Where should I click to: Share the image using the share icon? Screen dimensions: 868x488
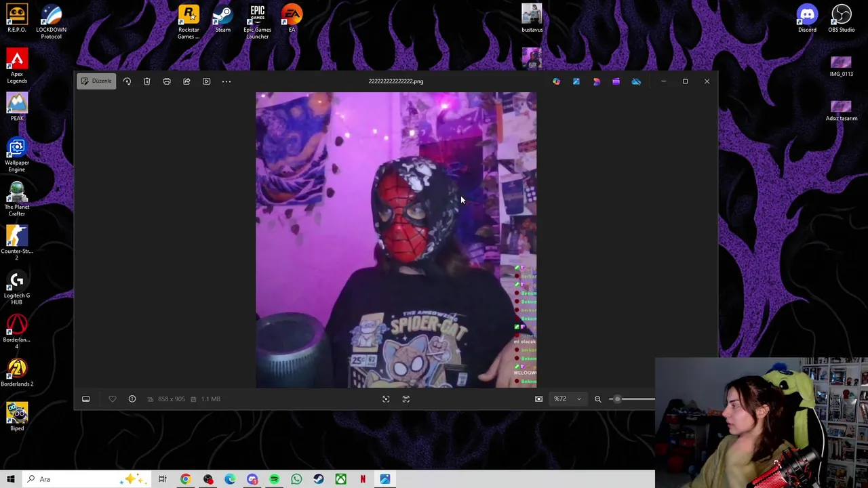[x=186, y=81]
